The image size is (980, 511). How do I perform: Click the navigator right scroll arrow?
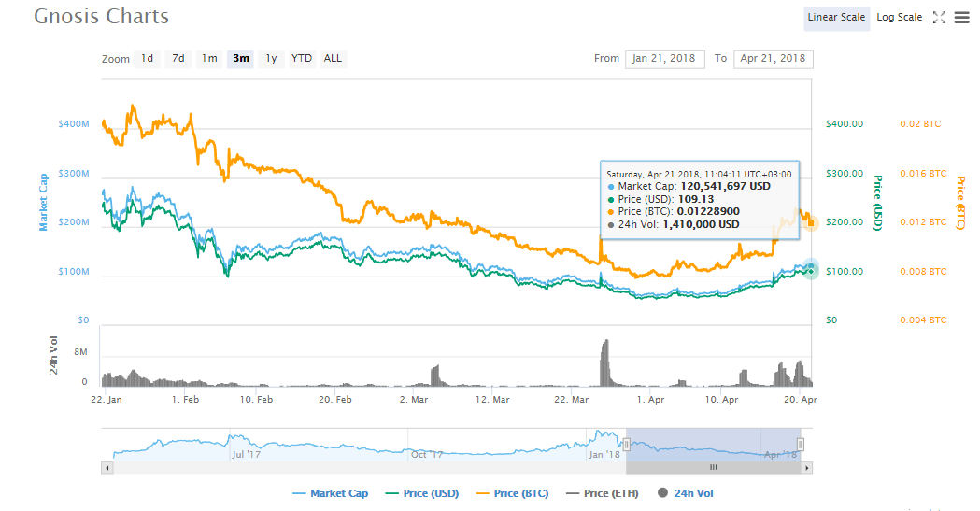point(808,466)
